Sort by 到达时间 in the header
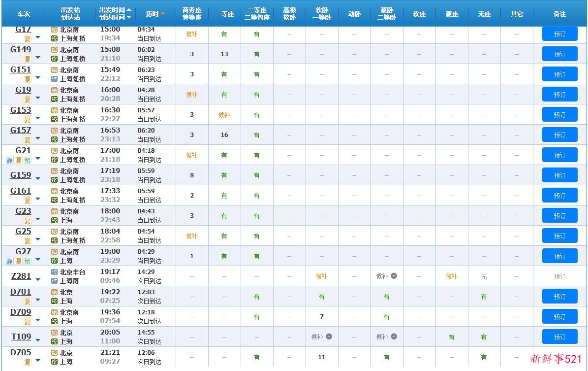This screenshot has height=371, width=588. point(115,17)
